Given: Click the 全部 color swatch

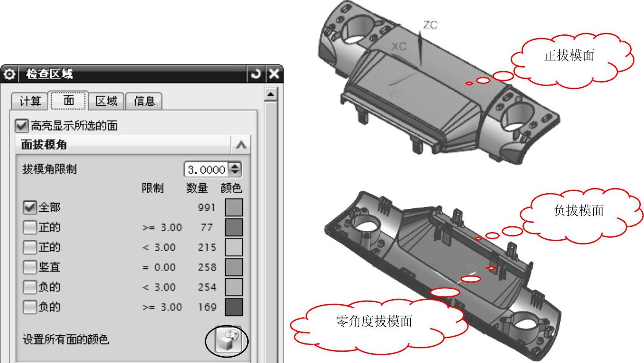Looking at the screenshot, I should click(234, 207).
